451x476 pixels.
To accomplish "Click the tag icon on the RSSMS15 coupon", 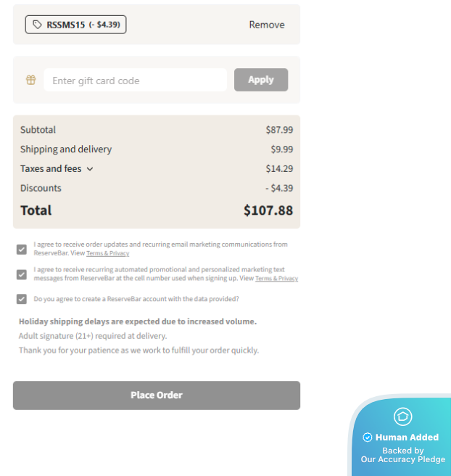I will (x=38, y=25).
